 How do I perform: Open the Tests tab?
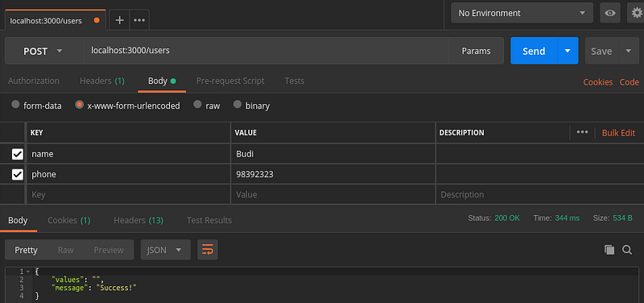click(295, 81)
